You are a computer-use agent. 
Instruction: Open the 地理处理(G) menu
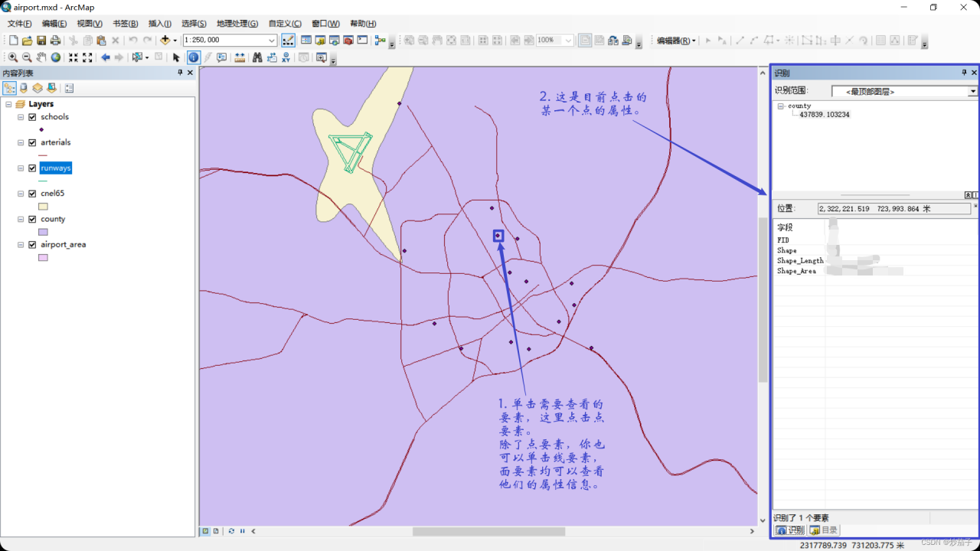pyautogui.click(x=237, y=24)
